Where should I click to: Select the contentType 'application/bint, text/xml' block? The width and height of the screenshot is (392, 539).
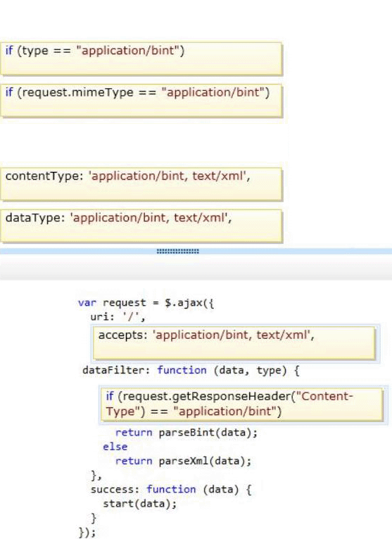coord(141,184)
